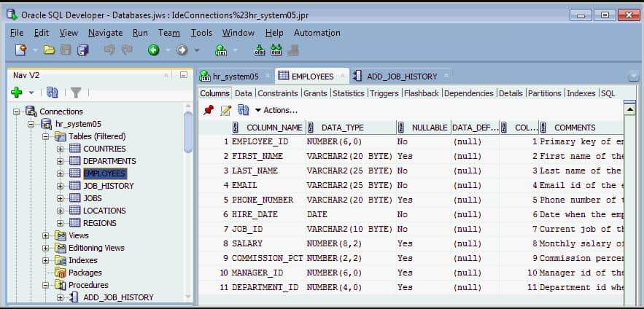The image size is (644, 309).
Task: Click the NULLABLE sort icon in header
Action: (401, 128)
